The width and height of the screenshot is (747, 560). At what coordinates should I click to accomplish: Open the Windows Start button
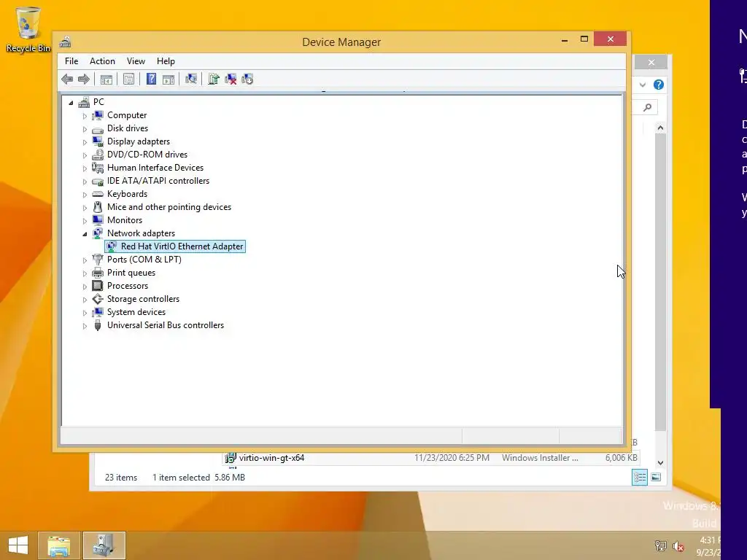tap(18, 545)
